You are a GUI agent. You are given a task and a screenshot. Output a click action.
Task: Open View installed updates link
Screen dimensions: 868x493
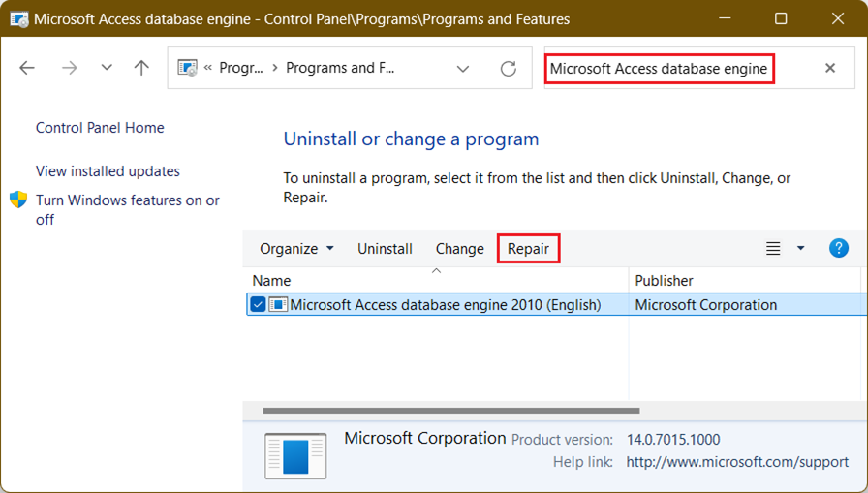[108, 171]
